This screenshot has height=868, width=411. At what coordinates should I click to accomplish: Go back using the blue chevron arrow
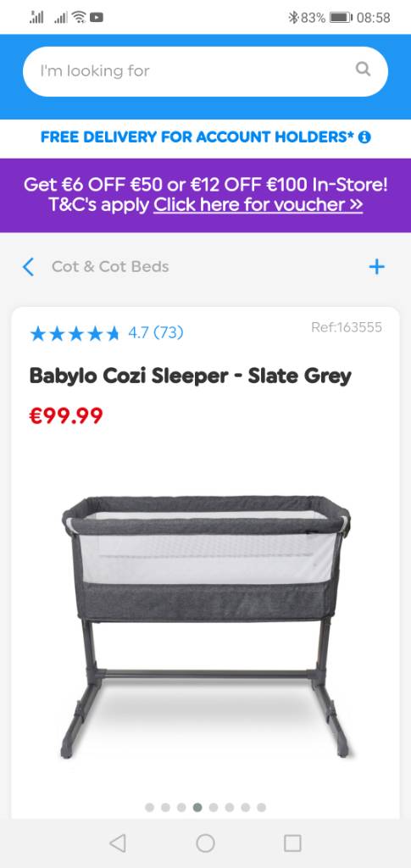(28, 267)
